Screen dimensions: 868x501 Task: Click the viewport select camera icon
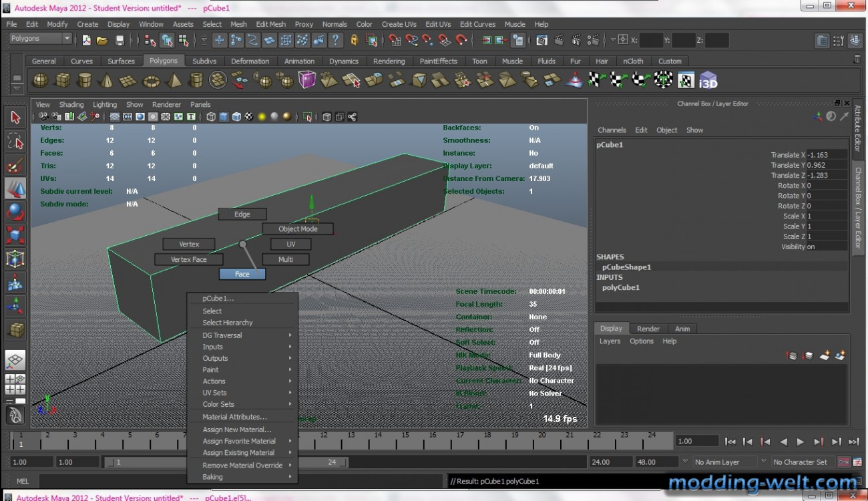43,117
